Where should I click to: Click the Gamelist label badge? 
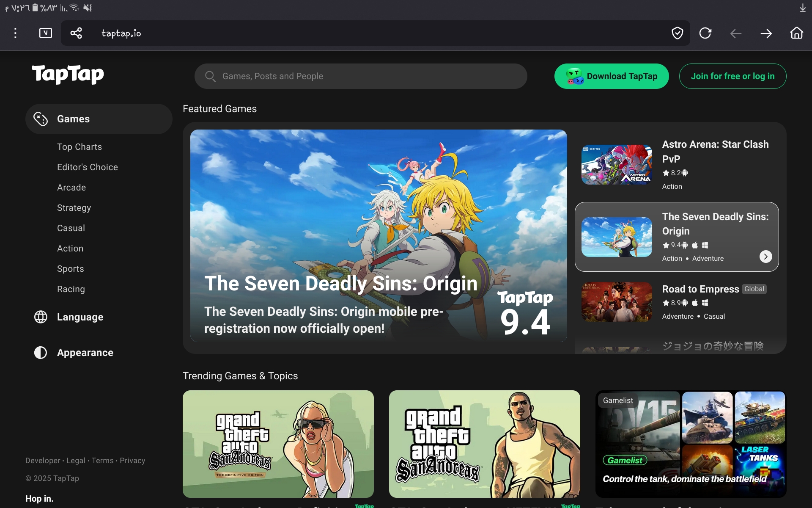pyautogui.click(x=618, y=400)
